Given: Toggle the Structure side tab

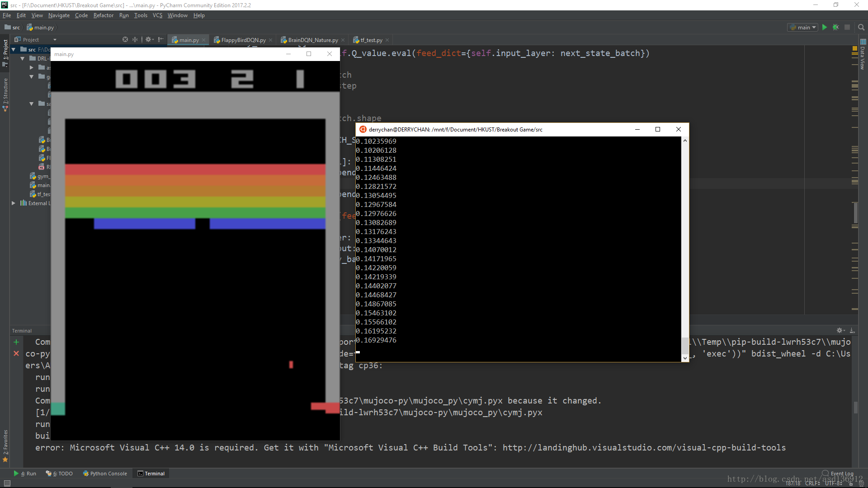Looking at the screenshot, I should point(5,94).
